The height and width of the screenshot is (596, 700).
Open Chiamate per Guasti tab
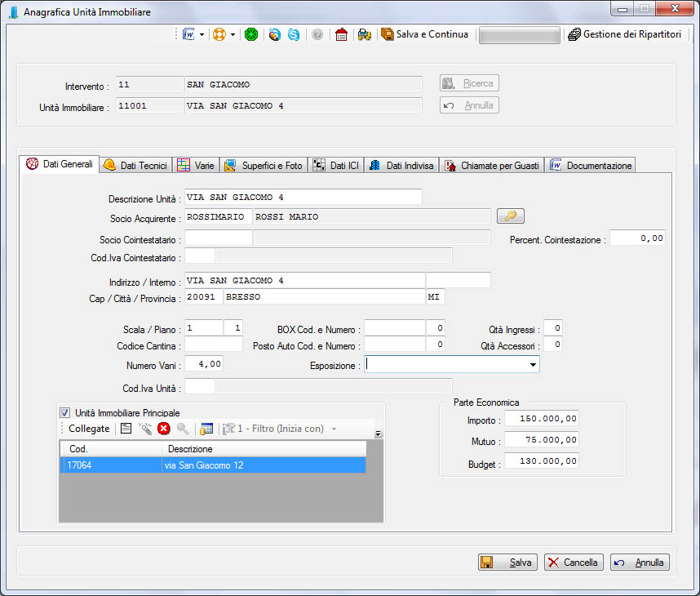coord(491,165)
